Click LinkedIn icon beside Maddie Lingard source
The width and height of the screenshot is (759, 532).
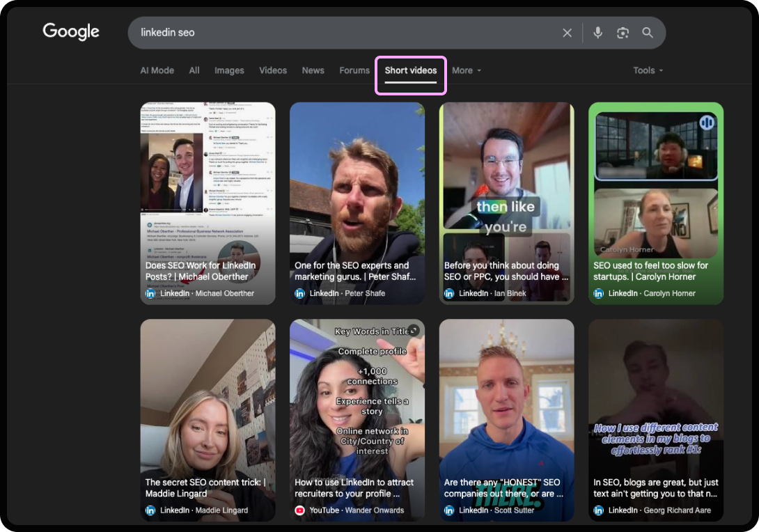tap(150, 510)
